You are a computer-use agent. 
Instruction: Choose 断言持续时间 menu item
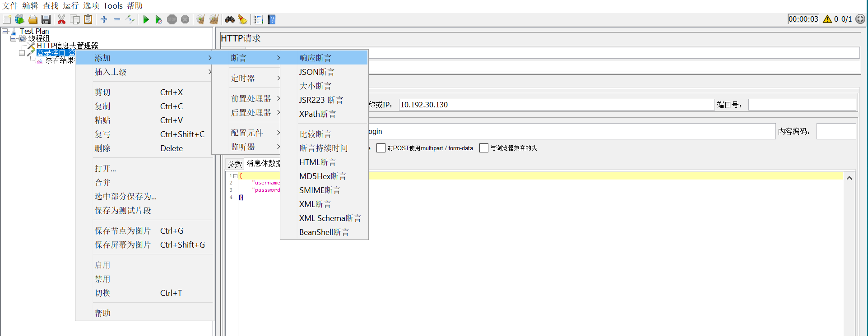[324, 148]
